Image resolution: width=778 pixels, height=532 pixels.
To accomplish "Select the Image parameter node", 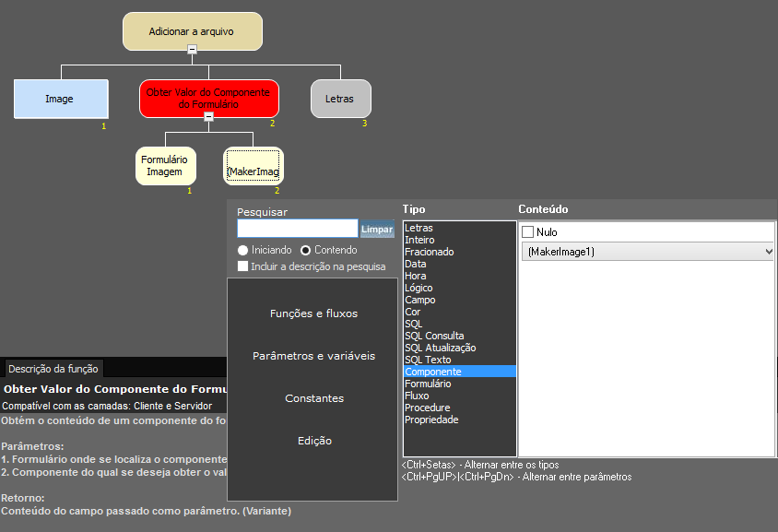I will (x=60, y=99).
